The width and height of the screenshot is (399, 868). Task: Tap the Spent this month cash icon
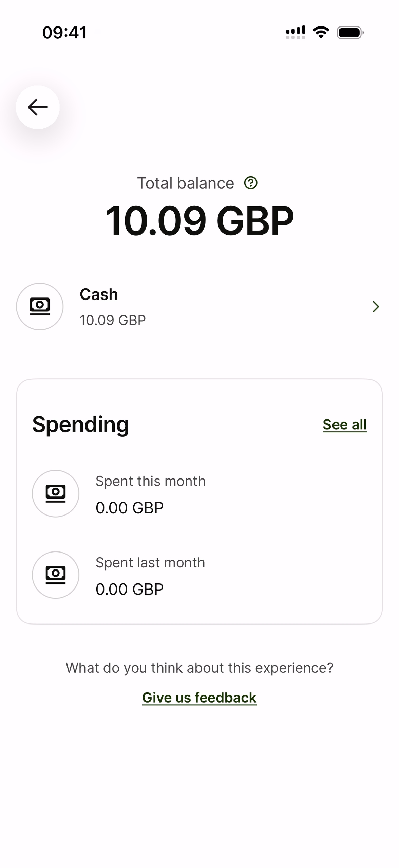pos(56,493)
